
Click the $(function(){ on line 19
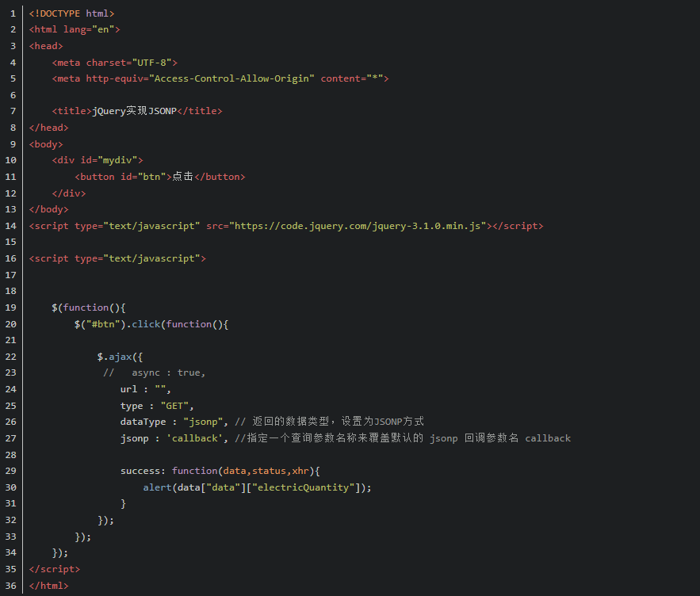click(x=89, y=308)
